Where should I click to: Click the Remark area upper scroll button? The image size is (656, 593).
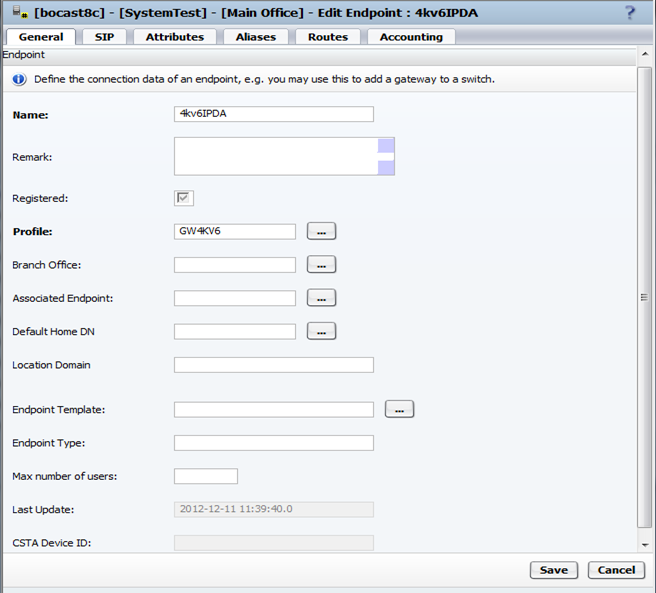[x=386, y=146]
